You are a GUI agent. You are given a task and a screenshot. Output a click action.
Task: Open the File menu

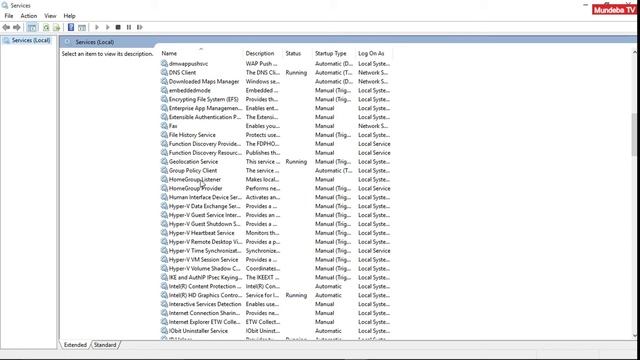click(x=9, y=16)
